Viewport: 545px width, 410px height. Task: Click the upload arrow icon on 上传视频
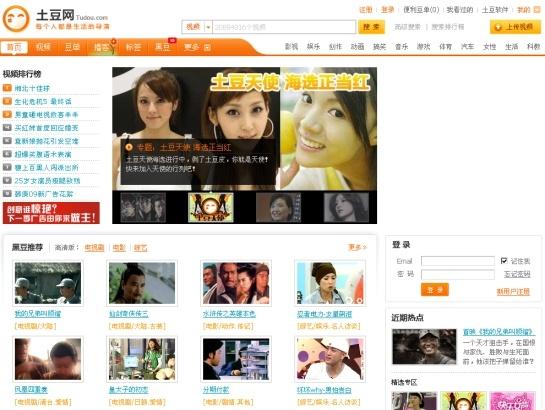click(x=498, y=27)
